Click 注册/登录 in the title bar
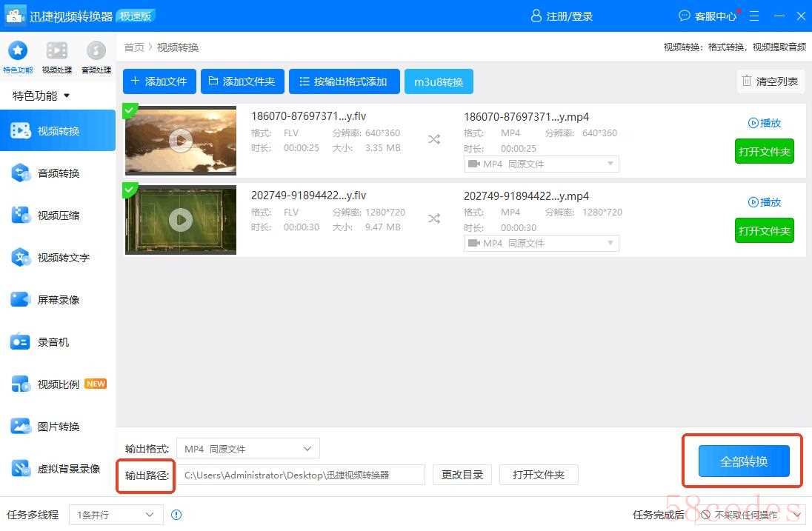Viewport: 812px width, 531px height. [x=562, y=16]
